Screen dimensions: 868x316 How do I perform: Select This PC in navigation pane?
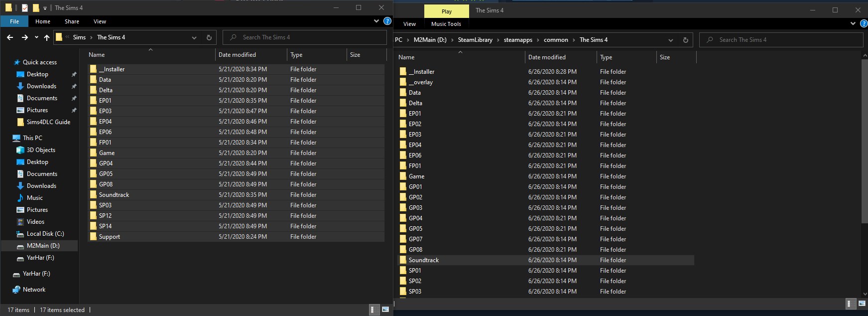pos(32,138)
